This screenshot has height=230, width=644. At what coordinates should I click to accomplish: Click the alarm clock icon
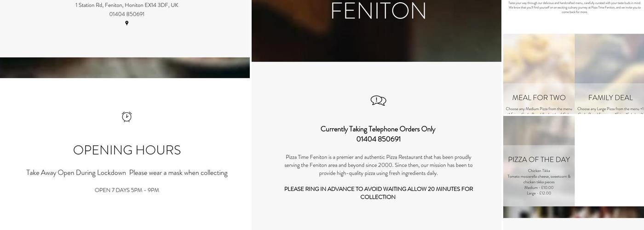point(127,117)
